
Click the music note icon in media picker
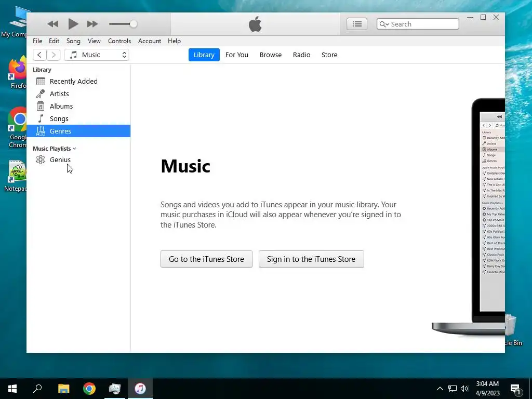coord(73,55)
